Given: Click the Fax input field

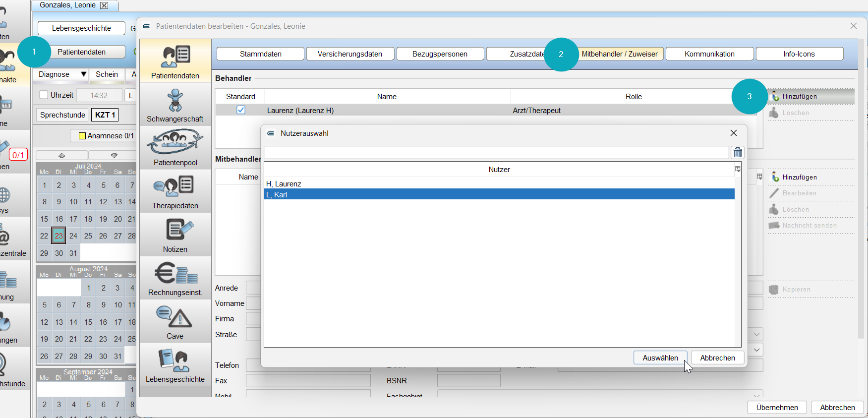Looking at the screenshot, I should (x=308, y=381).
